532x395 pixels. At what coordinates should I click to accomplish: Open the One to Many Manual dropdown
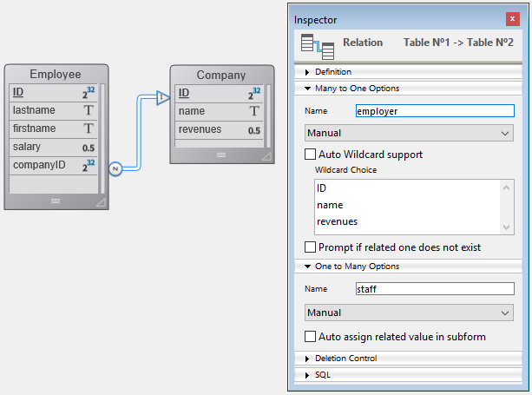pyautogui.click(x=409, y=313)
